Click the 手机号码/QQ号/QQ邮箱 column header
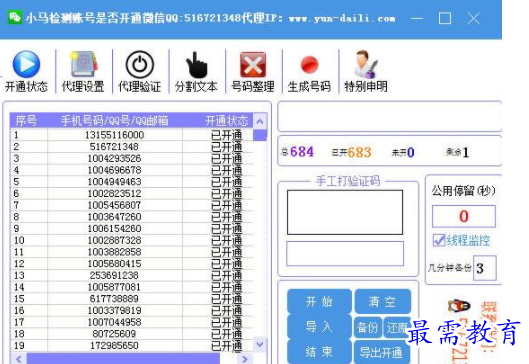The image size is (529, 364). [115, 120]
